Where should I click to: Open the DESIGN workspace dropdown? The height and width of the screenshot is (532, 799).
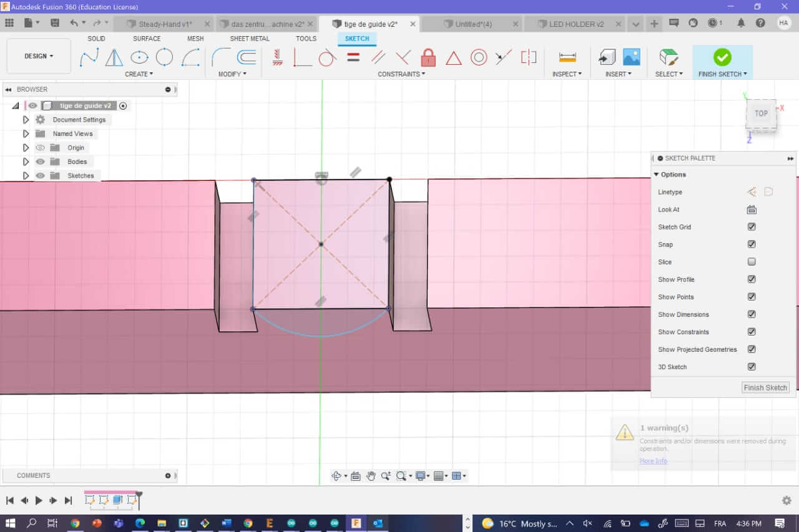(x=39, y=56)
